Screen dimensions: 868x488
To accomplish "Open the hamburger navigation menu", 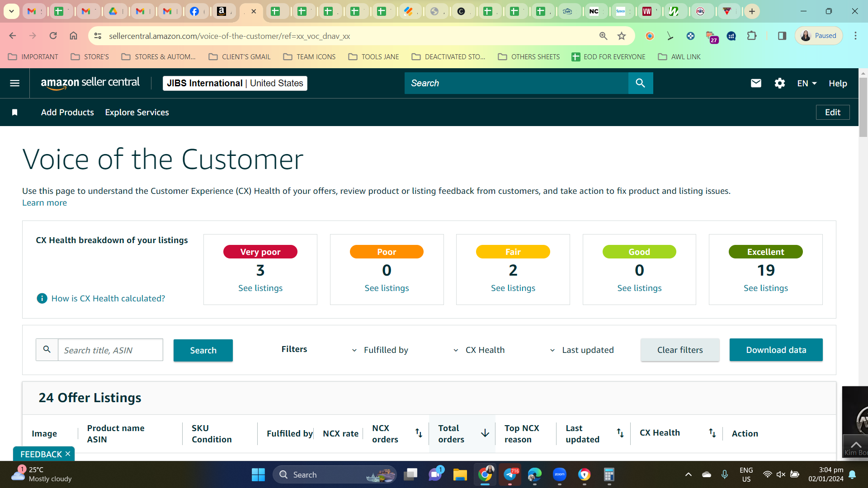I will pos(14,83).
